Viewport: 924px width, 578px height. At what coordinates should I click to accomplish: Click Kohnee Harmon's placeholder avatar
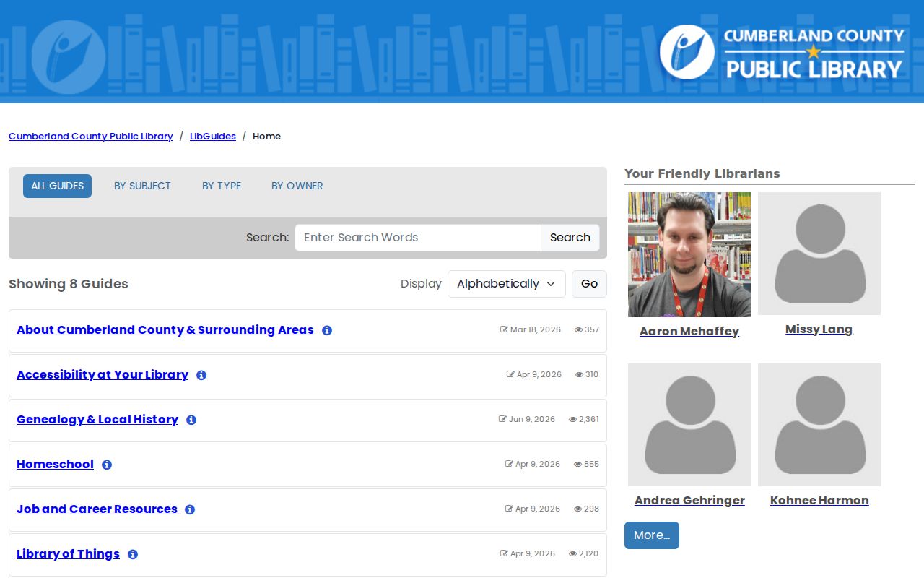pyautogui.click(x=819, y=425)
